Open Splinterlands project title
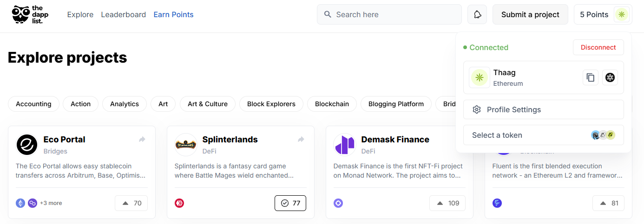 click(x=230, y=140)
